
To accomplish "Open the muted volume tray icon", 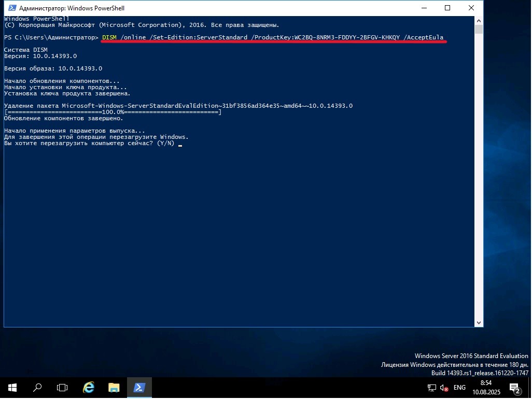I will click(444, 388).
